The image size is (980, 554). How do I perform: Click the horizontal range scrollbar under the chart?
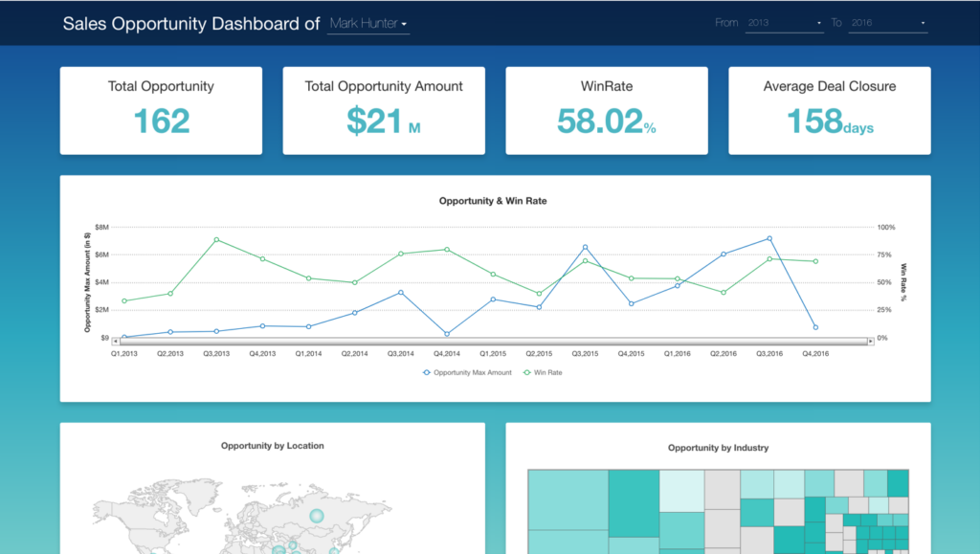[x=493, y=341]
